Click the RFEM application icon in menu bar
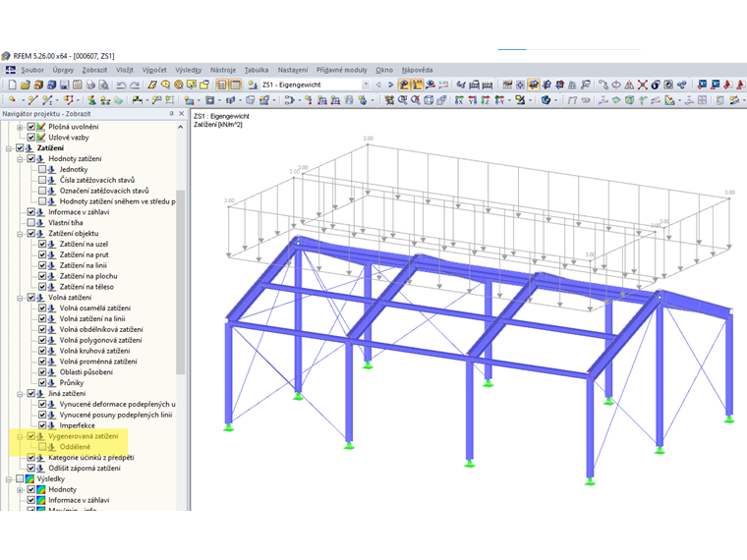This screenshot has width=747, height=560. 10,70
